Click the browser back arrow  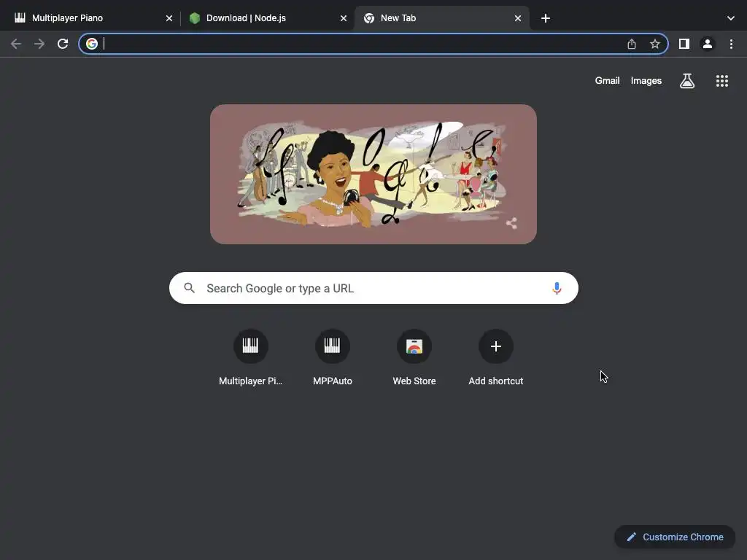[16, 44]
